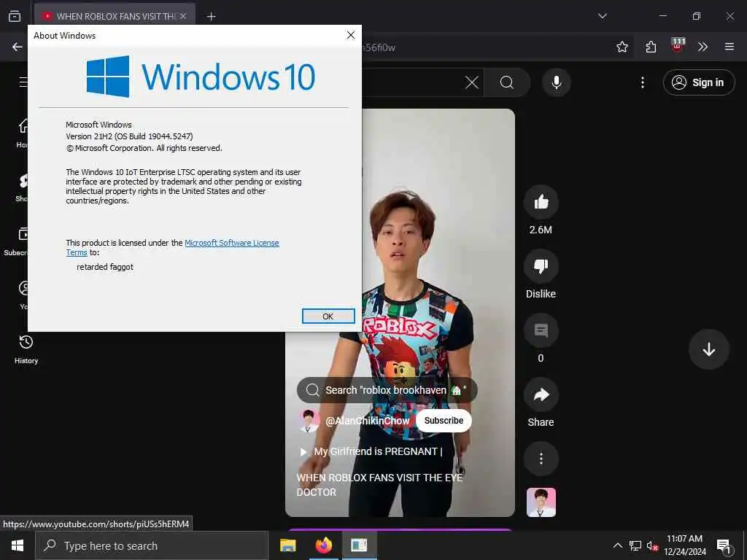Go to next short with down arrow

coord(708,349)
